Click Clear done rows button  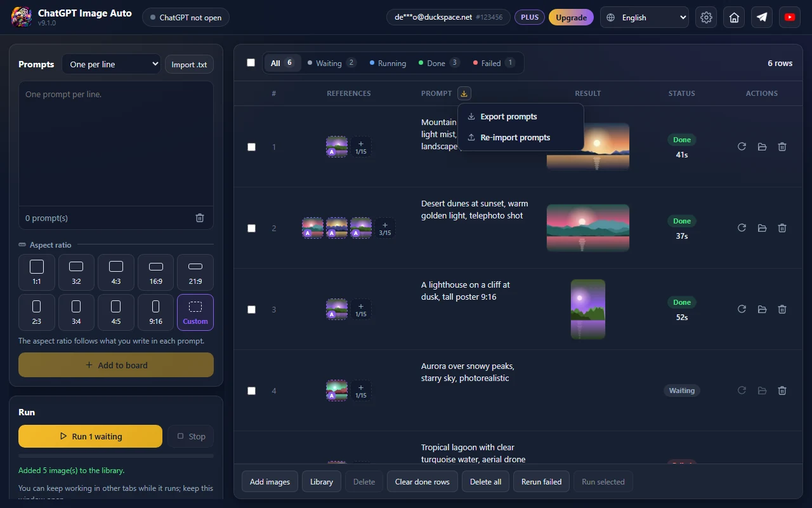pos(422,481)
